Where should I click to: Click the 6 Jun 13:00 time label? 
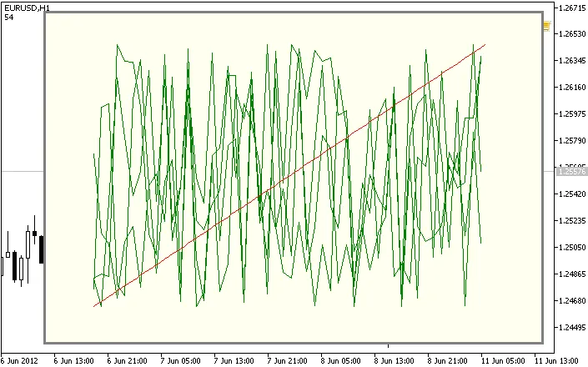pyautogui.click(x=73, y=361)
